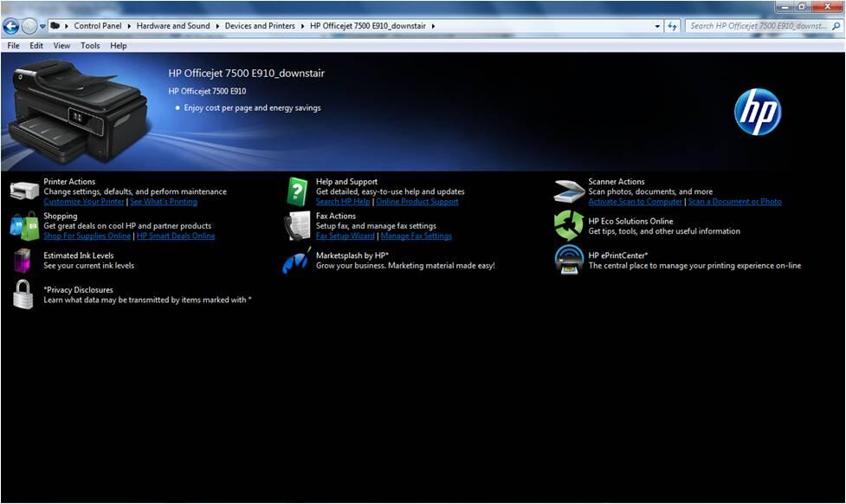Expand the breadcrumb arrow after Devices and Printers
The height and width of the screenshot is (504, 846).
(302, 26)
